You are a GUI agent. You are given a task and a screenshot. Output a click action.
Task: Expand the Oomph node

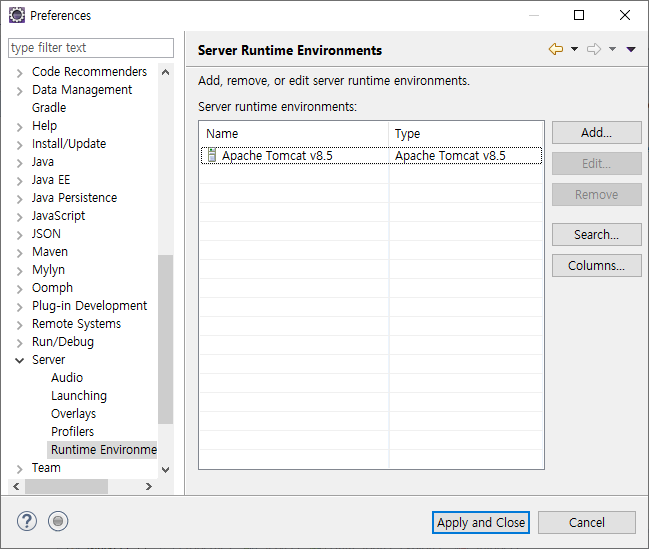point(19,289)
